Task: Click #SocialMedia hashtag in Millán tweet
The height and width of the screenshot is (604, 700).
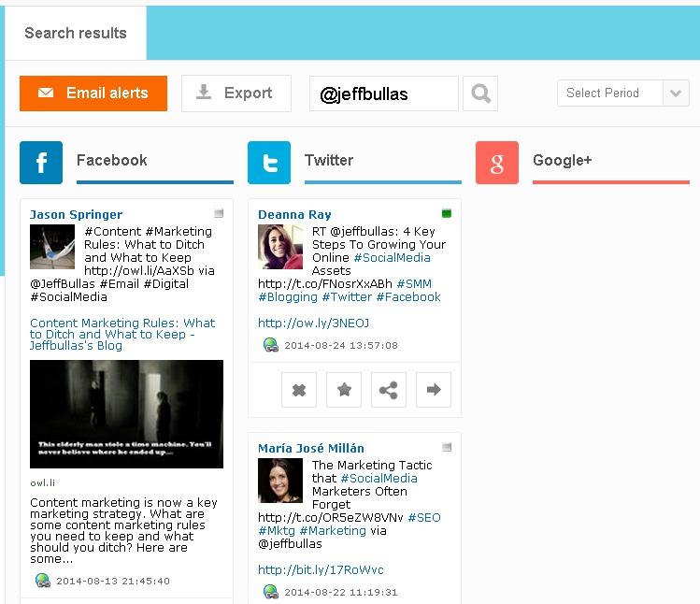Action: [379, 479]
